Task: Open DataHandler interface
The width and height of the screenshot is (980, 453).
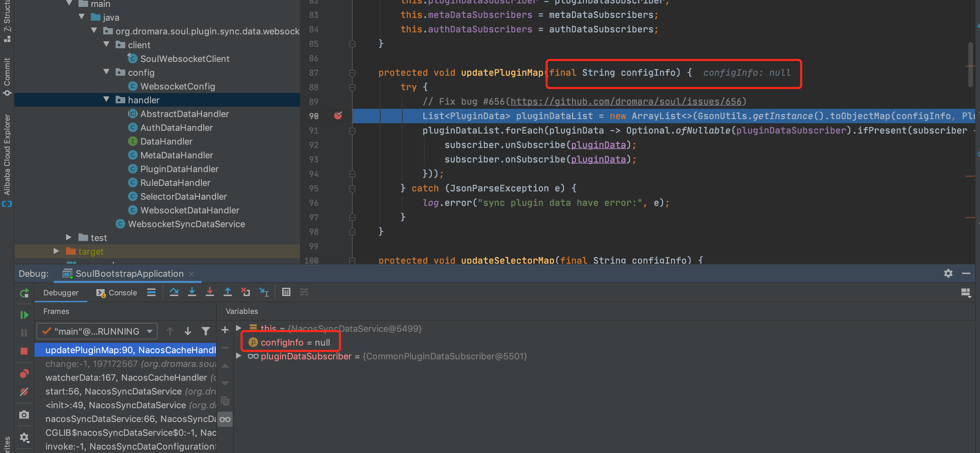Action: 166,141
